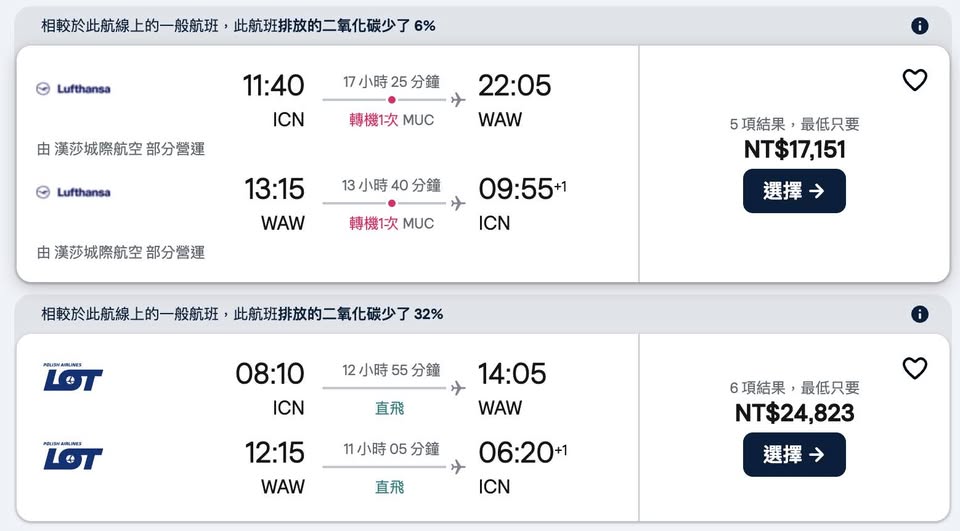Click Lufthansa logo on return WAW-ICN flight
960x531 pixels.
click(x=73, y=192)
